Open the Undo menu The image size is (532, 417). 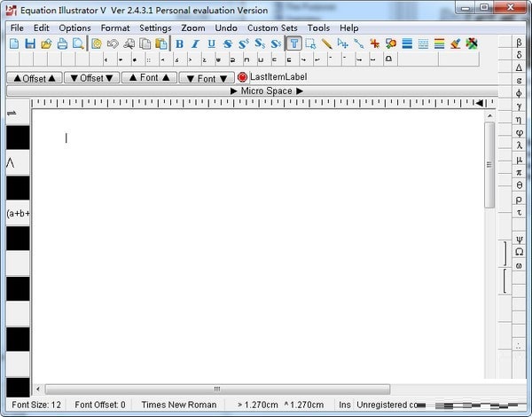[226, 28]
